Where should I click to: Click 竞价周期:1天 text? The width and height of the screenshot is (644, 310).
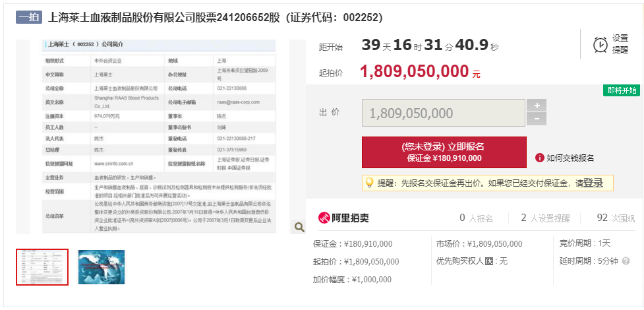pyautogui.click(x=585, y=243)
